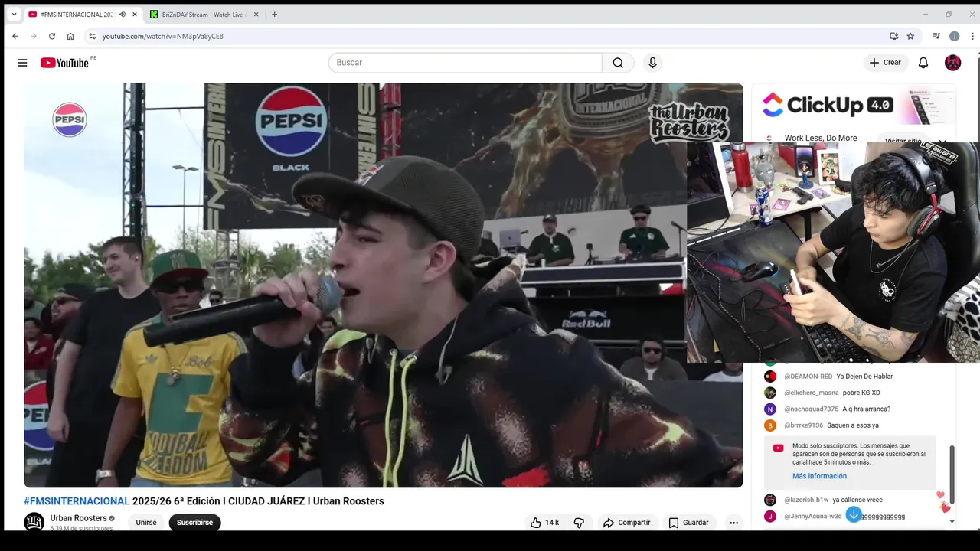
Task: Open a new tab with the plus button
Action: point(274,15)
